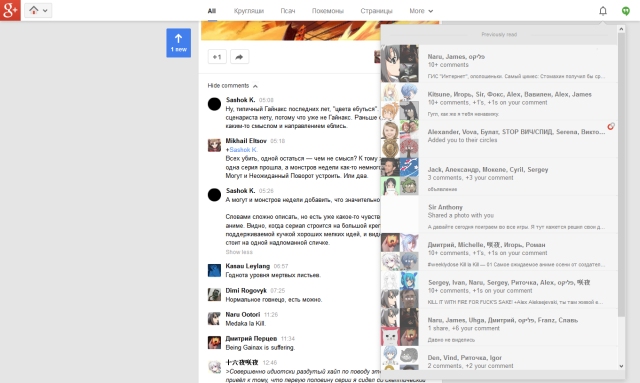
Task: Click Sashok K. avatar on 05:26 comment
Action: [x=214, y=195]
